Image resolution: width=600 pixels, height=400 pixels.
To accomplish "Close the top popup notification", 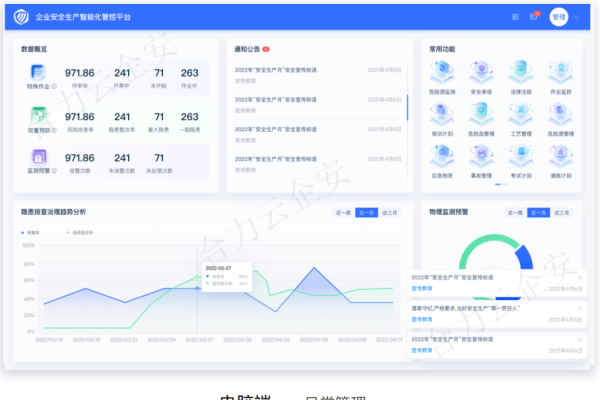I will pos(580,278).
